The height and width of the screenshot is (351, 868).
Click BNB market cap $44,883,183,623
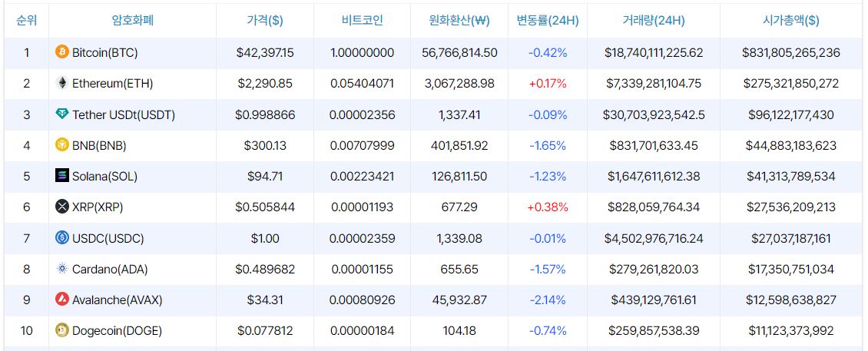click(791, 146)
